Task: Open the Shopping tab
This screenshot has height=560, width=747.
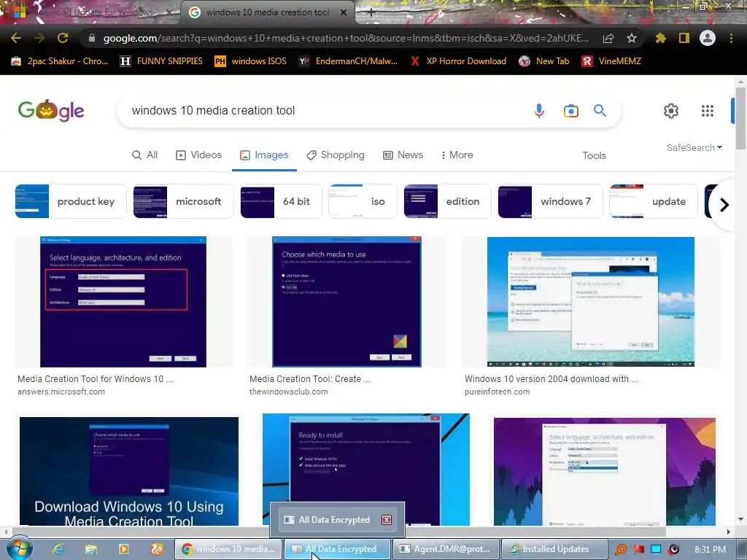Action: click(336, 155)
